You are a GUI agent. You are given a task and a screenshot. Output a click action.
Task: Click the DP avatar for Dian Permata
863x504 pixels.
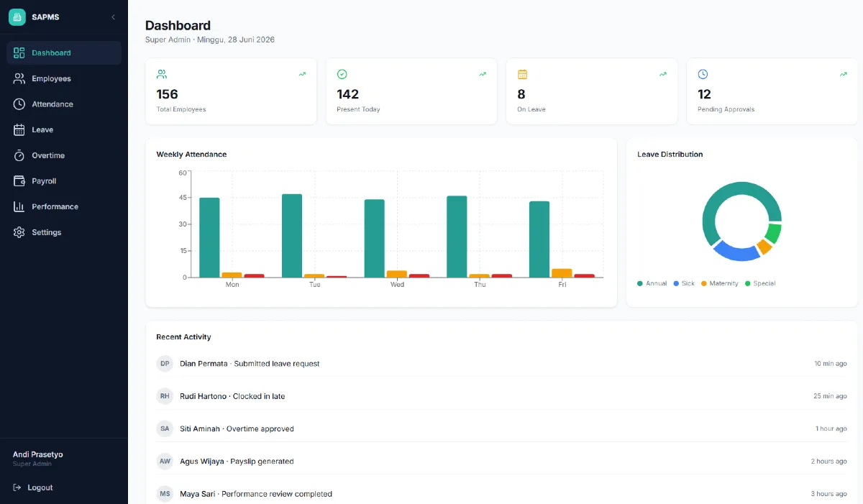(165, 364)
